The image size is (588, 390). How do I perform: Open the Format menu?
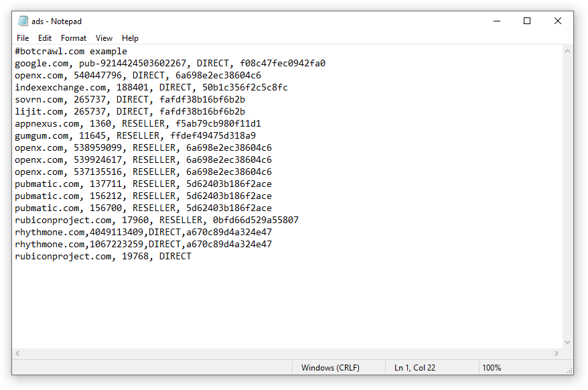[x=74, y=38]
